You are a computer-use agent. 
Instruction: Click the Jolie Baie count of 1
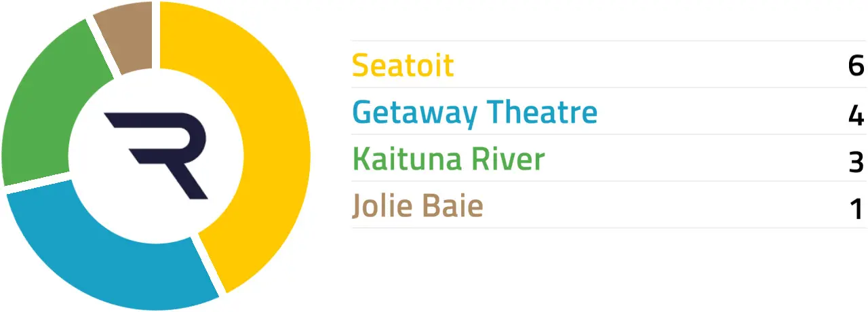click(857, 207)
